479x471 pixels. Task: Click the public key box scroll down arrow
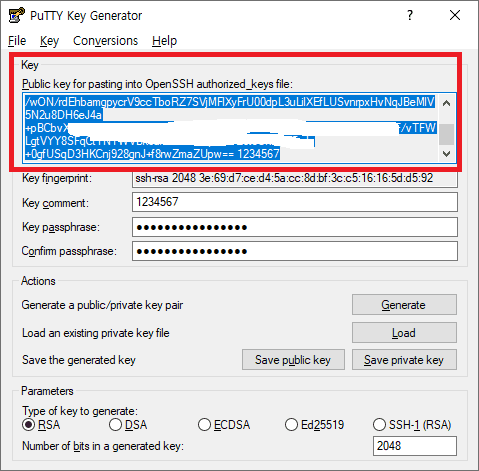446,154
